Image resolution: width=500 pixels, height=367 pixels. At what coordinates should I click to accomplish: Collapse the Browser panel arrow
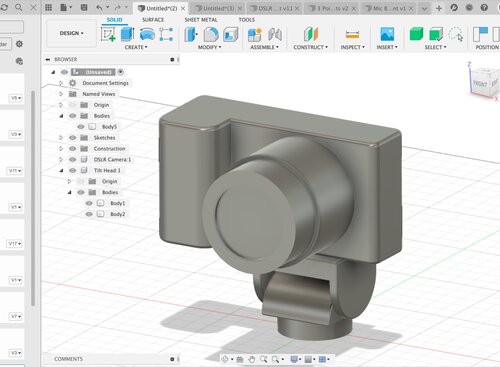click(x=48, y=59)
